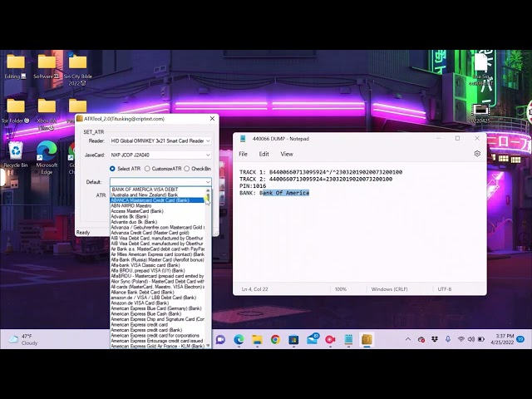
Task: Open Microsoft Store from the taskbar
Action: [293, 339]
